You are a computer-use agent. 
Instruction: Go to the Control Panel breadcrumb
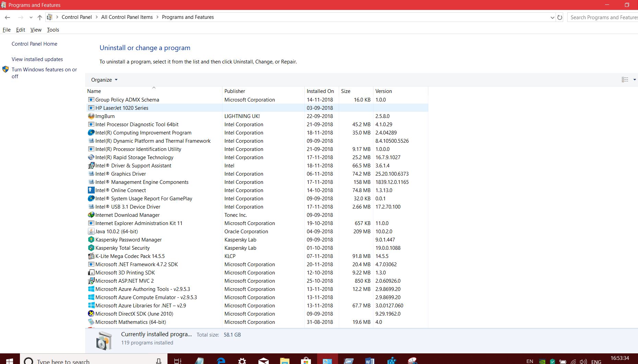[77, 17]
